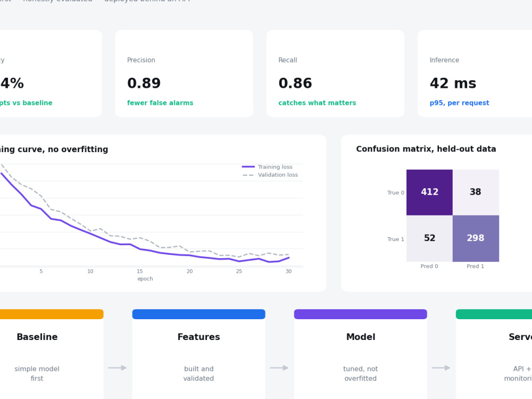Viewport: 532px width, 399px height.
Task: Select the 0.89 precision value
Action: [x=144, y=83]
